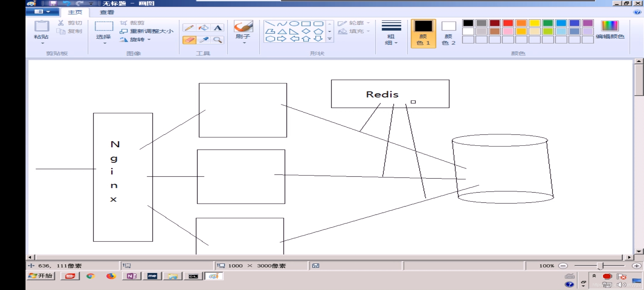Select the Color picker eyedropper tool
Viewport: 644px width, 290px height.
tap(204, 40)
